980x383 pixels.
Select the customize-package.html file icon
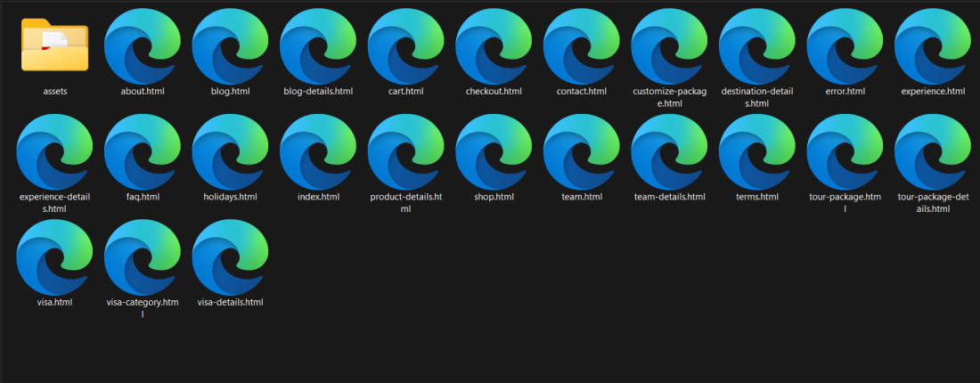pos(669,46)
